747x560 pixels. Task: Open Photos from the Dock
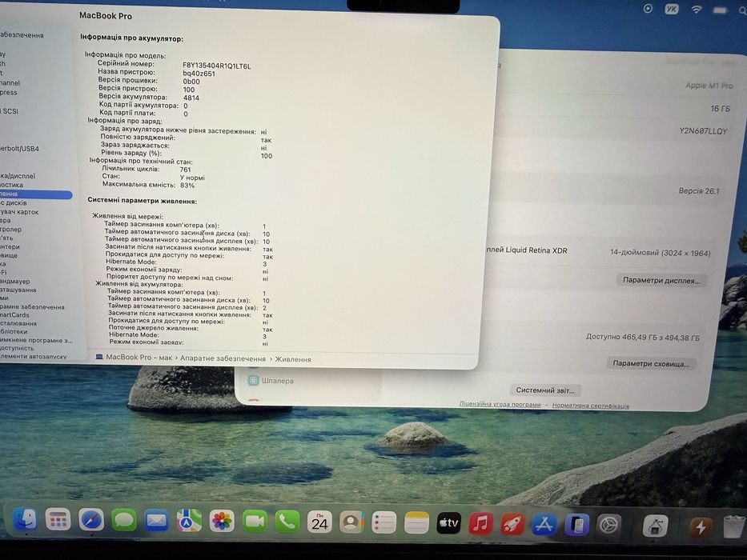tap(222, 522)
